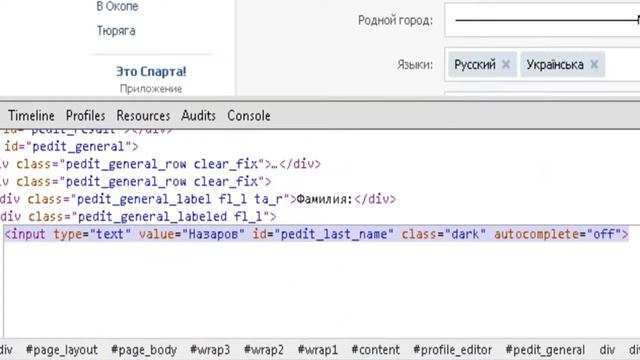The width and height of the screenshot is (640, 360).
Task: Click the Фамилия: text in the DOM
Action: point(324,199)
